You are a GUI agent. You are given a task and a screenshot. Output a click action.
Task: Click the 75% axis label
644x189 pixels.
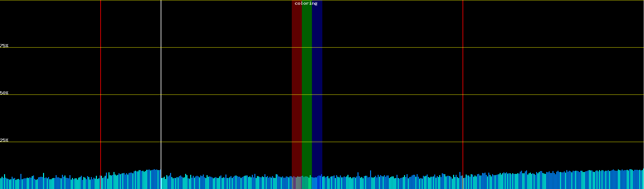4,46
